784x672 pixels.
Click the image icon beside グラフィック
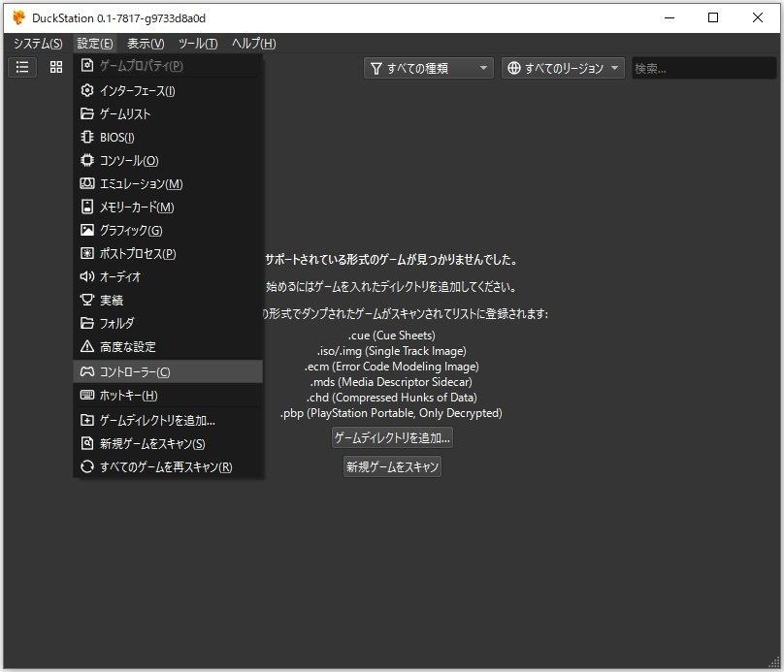[87, 230]
